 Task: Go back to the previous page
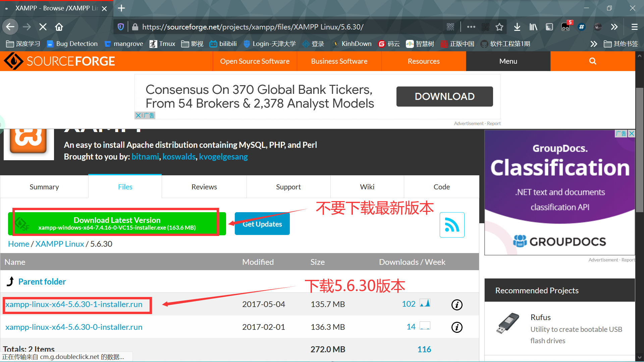(x=10, y=27)
